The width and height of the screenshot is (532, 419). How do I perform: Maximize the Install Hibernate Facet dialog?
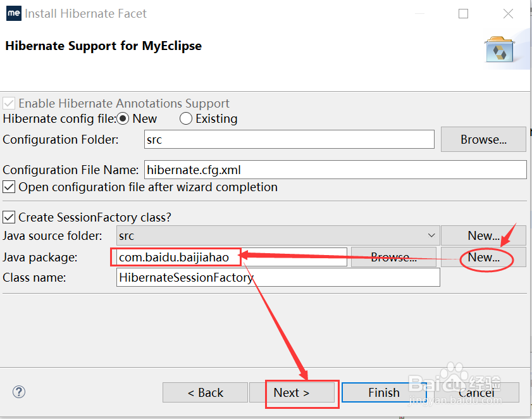tap(464, 13)
